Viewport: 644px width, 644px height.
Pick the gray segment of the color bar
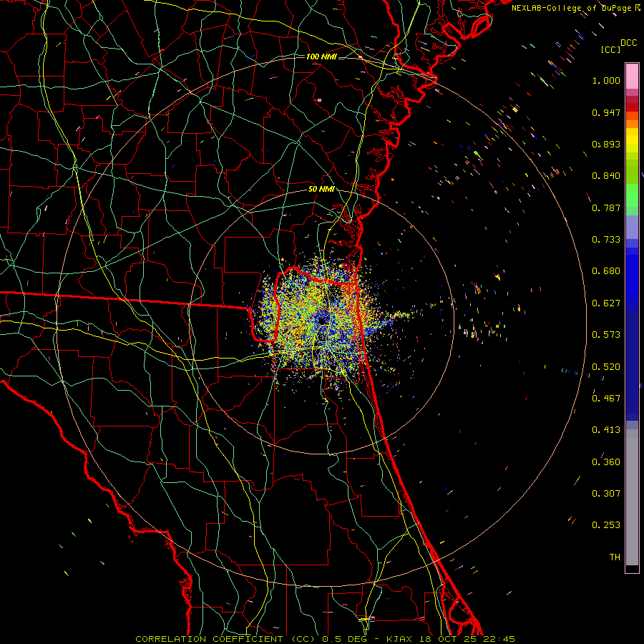(632, 497)
